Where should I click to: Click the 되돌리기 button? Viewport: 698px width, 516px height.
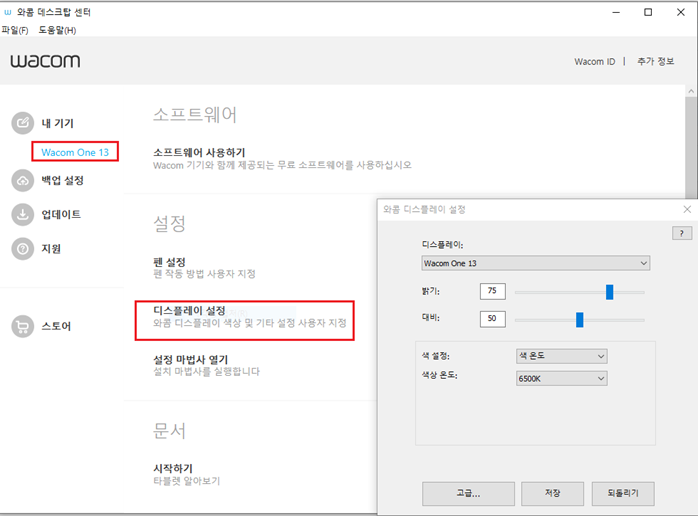[x=623, y=493]
